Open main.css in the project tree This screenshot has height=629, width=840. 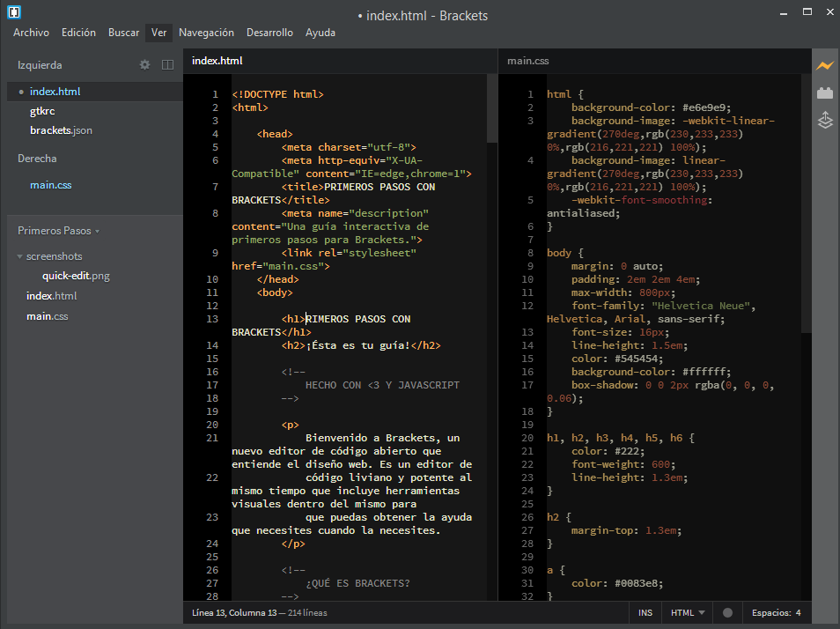48,316
